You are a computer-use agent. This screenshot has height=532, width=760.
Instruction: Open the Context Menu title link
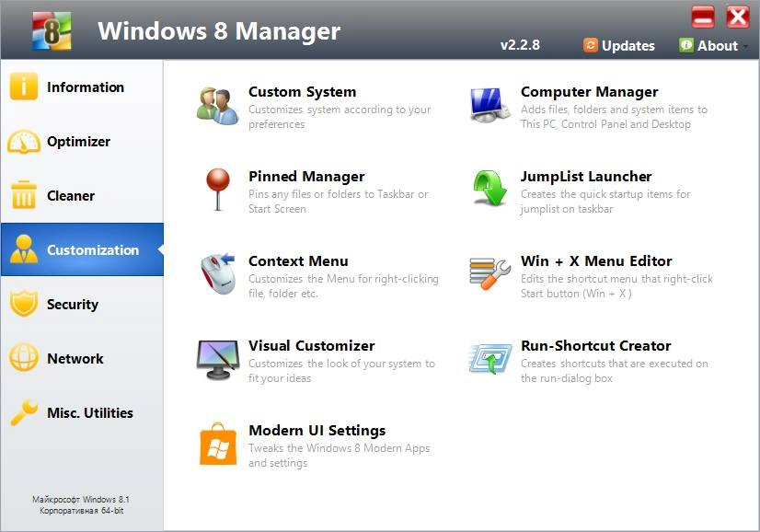click(298, 260)
